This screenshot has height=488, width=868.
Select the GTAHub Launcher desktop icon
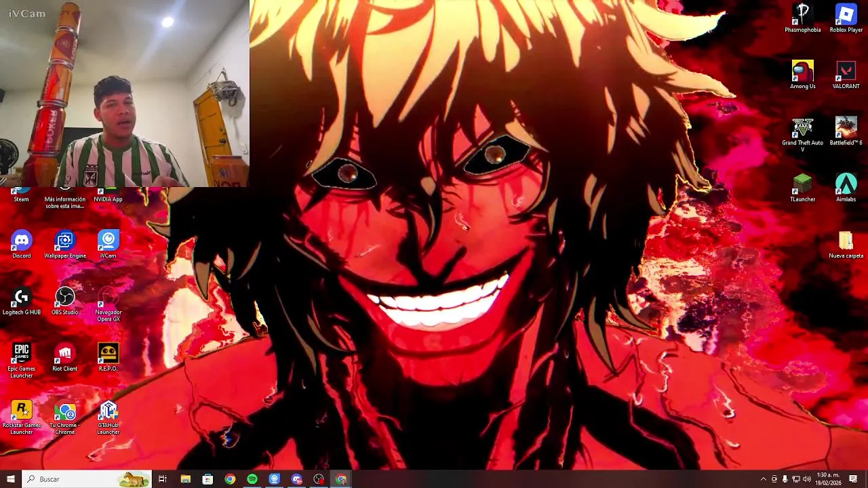pos(108,417)
